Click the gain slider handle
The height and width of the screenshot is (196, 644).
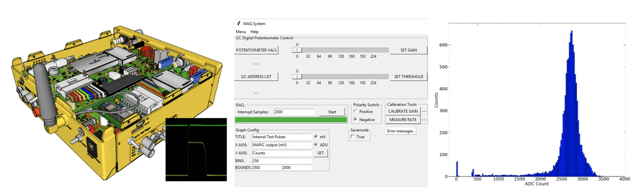point(297,50)
